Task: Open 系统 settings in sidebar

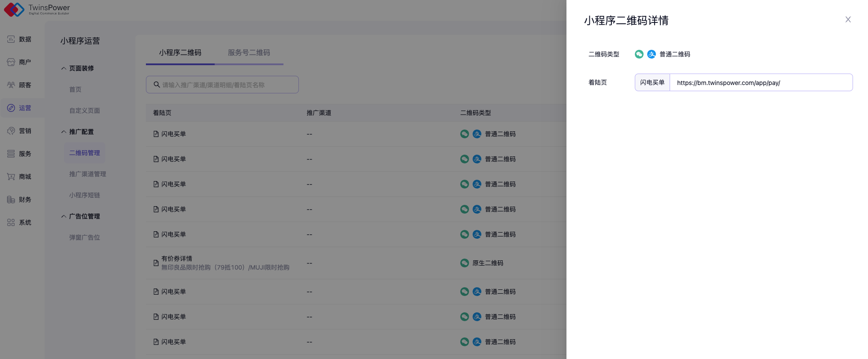Action: [x=20, y=222]
